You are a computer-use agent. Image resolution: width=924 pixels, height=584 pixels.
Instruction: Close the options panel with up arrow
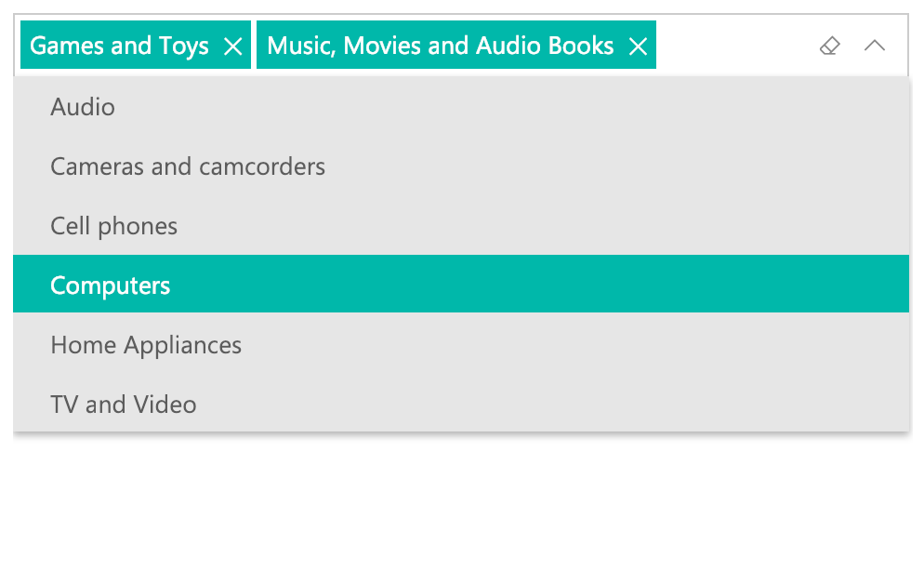(x=875, y=46)
